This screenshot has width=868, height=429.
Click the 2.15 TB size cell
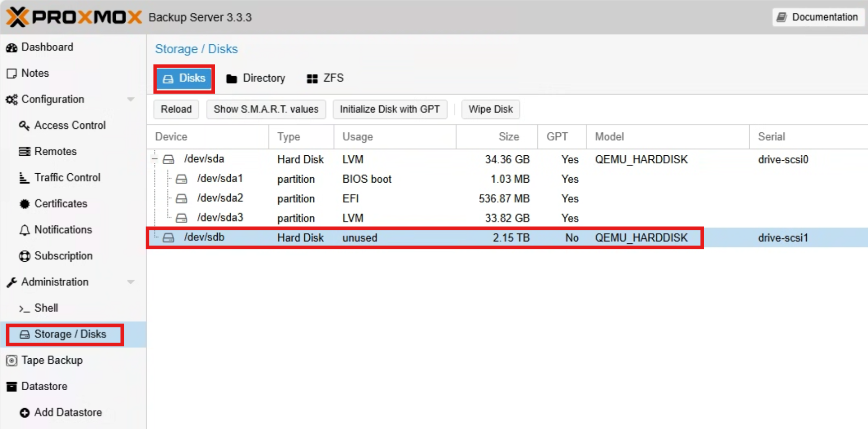click(x=511, y=238)
